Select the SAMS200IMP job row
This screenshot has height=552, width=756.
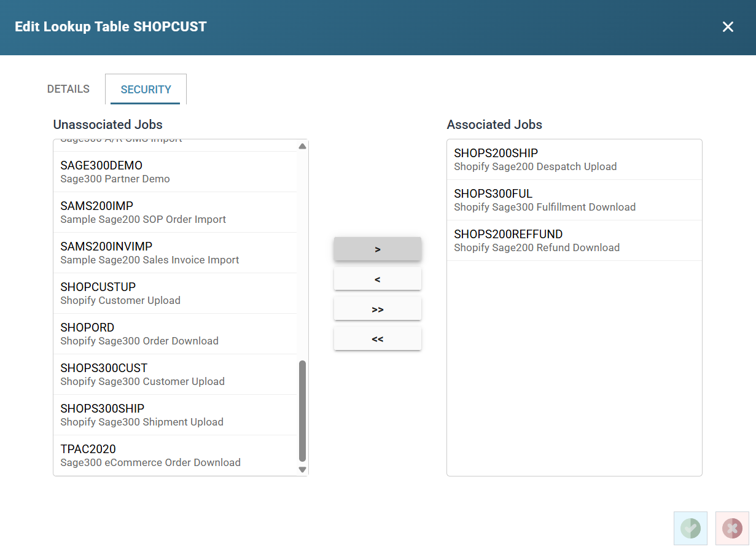pos(175,212)
